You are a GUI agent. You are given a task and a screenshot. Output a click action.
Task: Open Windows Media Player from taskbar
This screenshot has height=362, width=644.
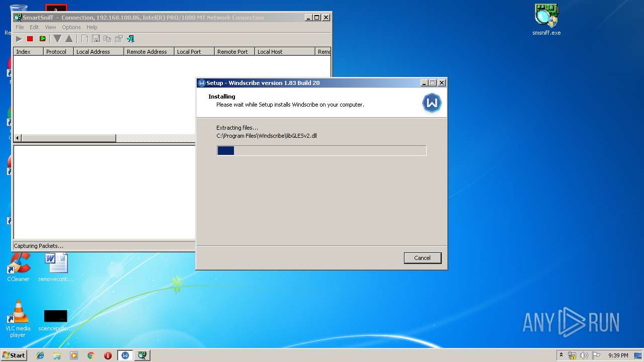click(74, 355)
